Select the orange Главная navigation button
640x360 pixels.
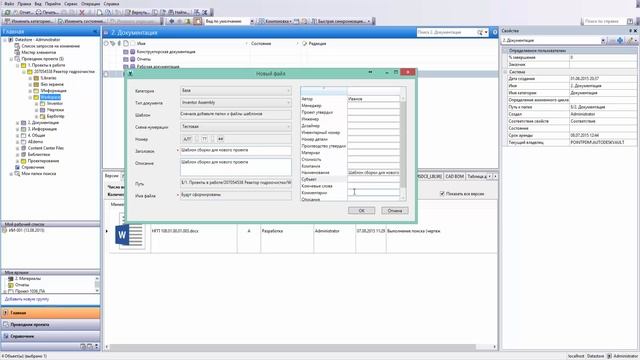51,313
